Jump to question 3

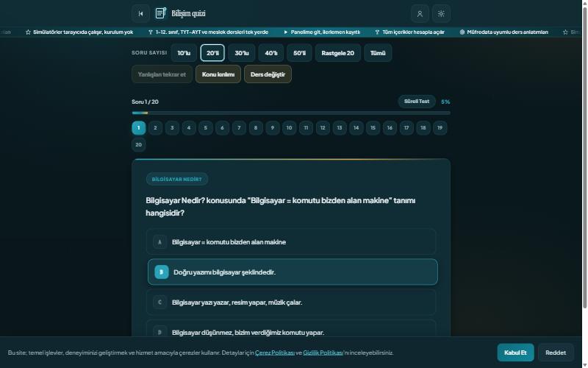(172, 127)
